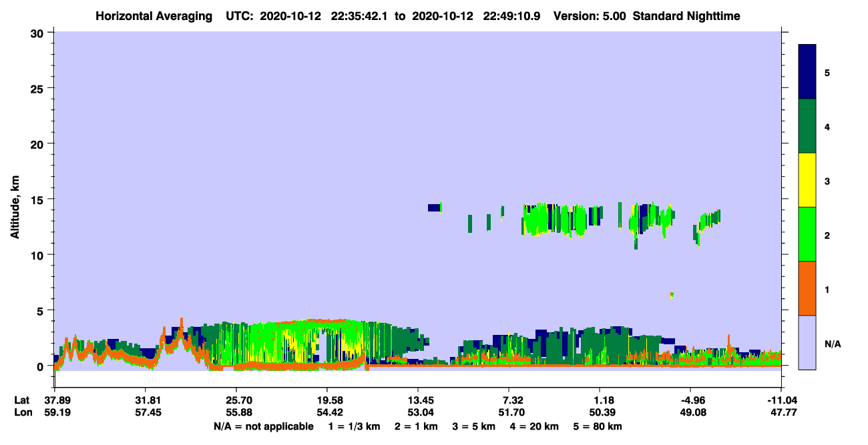This screenshot has height=445, width=868.
Task: Click the small orange-green speck near 6 km altitude
Action: click(x=671, y=294)
